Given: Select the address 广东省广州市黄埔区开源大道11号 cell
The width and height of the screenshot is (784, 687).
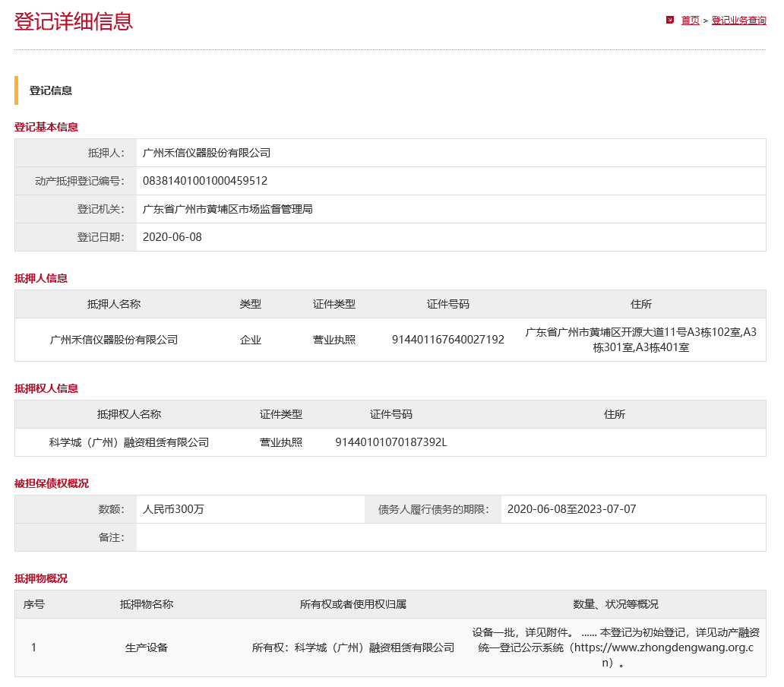Looking at the screenshot, I should (x=641, y=340).
